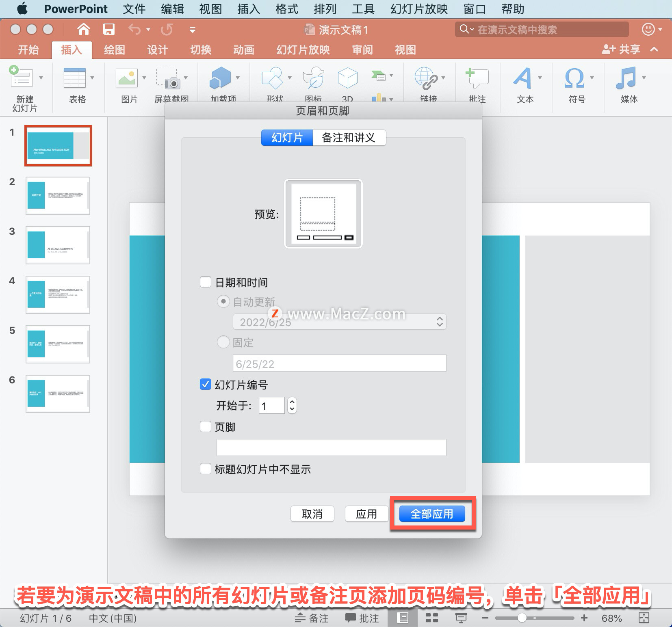Open the Design ribbon tab

click(x=158, y=50)
